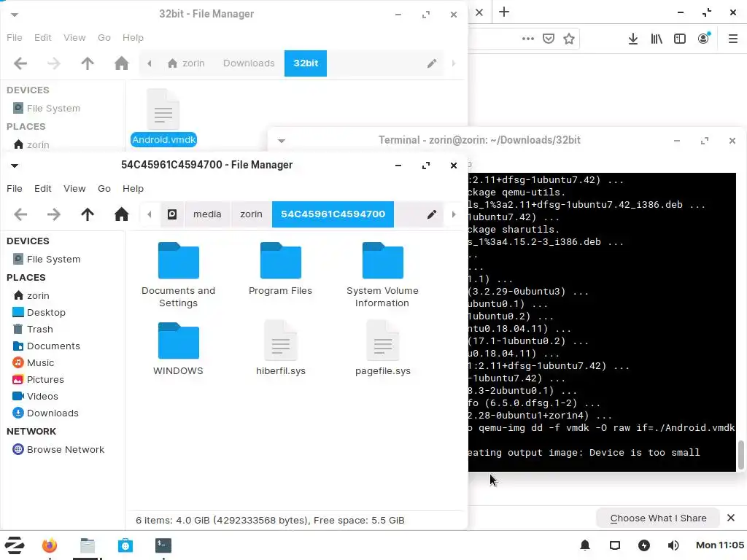Open Help menu in 54C45961C4594700 window

point(133,189)
